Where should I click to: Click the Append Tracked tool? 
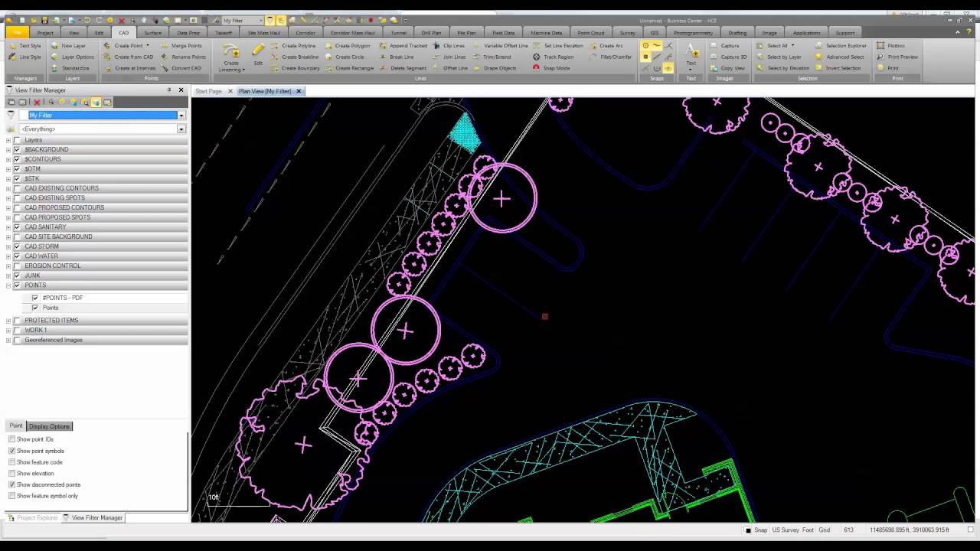(403, 45)
